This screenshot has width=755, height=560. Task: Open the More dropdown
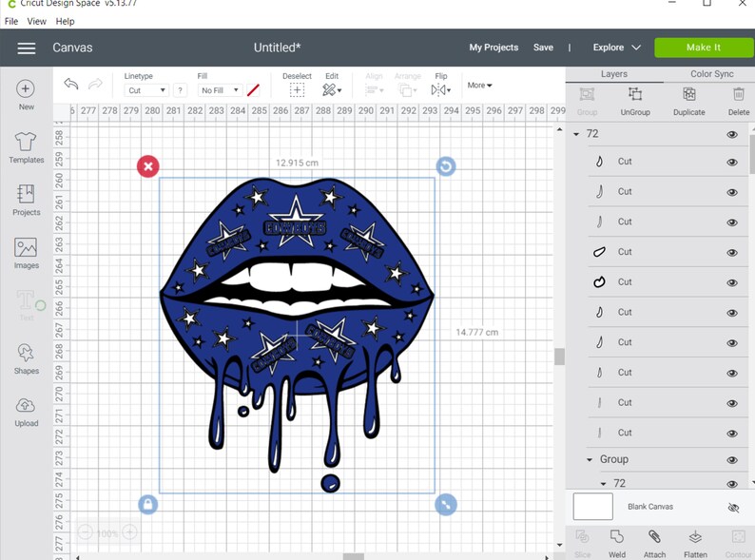[x=479, y=86]
